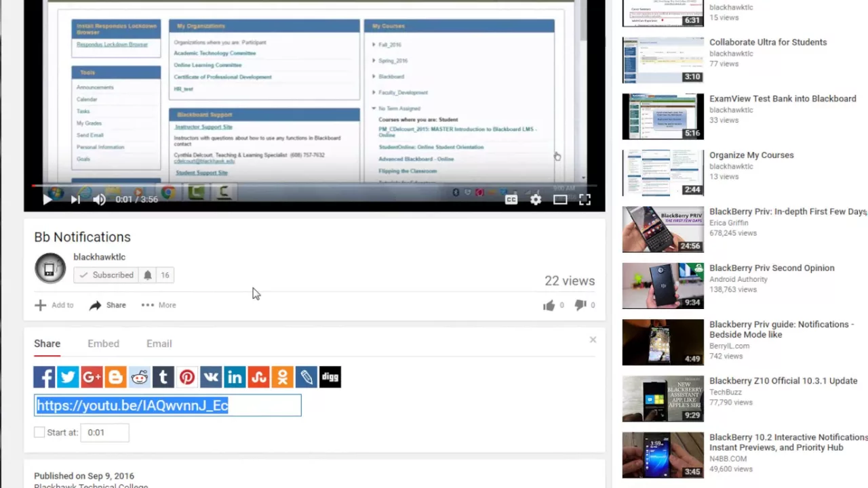Share the video on Digg

point(330,377)
